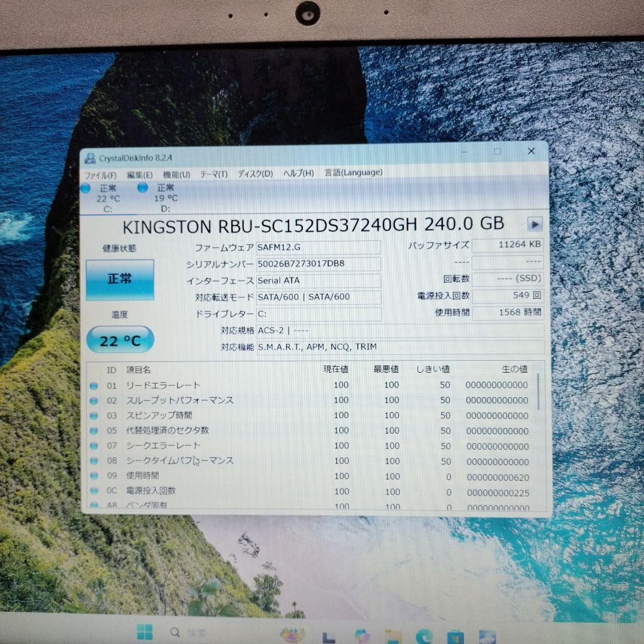Click blue health circle for disk D:
Image resolution: width=644 pixels, height=644 pixels.
pos(143,188)
